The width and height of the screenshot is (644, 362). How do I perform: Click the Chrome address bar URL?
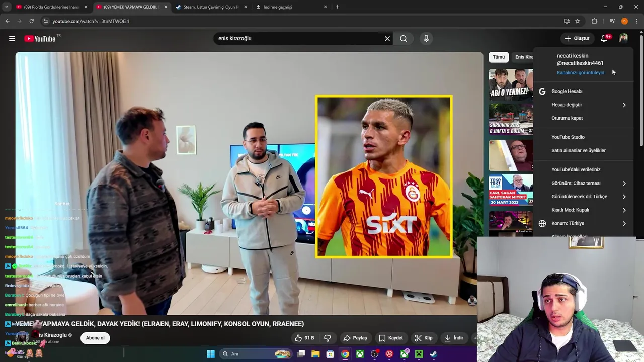91,21
